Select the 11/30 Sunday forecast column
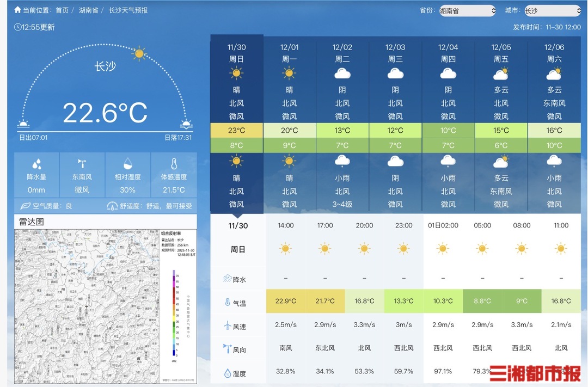The height and width of the screenshot is (387, 588). (x=236, y=53)
